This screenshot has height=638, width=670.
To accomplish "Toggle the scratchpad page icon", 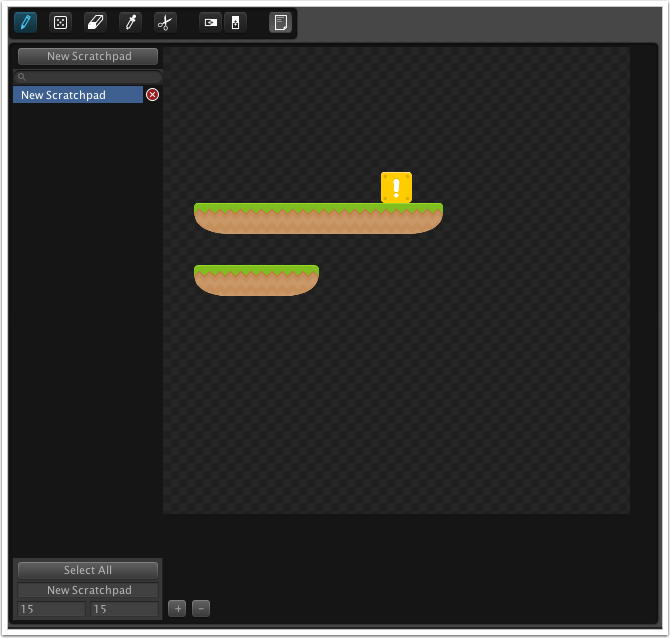I will pos(280,22).
